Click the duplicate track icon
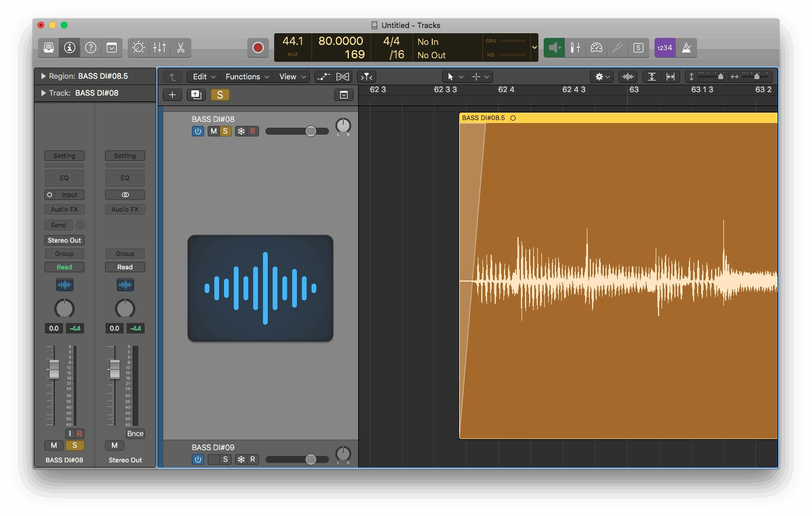 coord(197,95)
